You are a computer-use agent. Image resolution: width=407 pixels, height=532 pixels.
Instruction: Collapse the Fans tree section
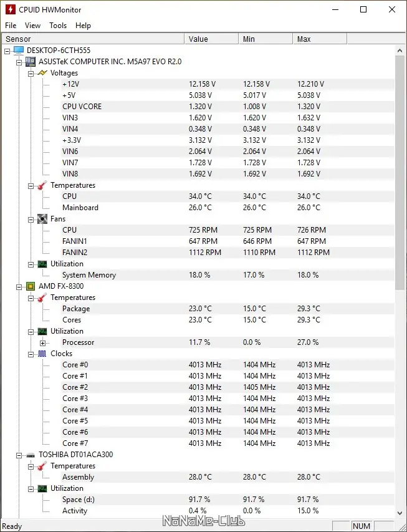click(x=31, y=219)
